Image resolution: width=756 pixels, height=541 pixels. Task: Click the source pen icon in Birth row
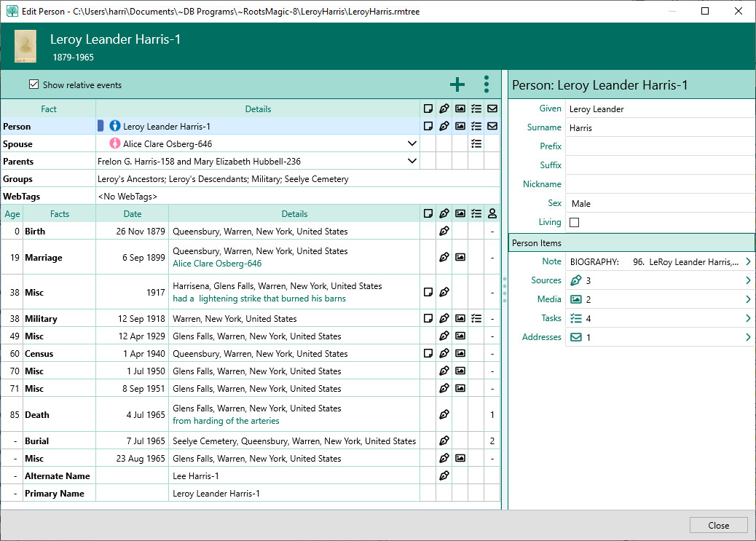click(444, 232)
